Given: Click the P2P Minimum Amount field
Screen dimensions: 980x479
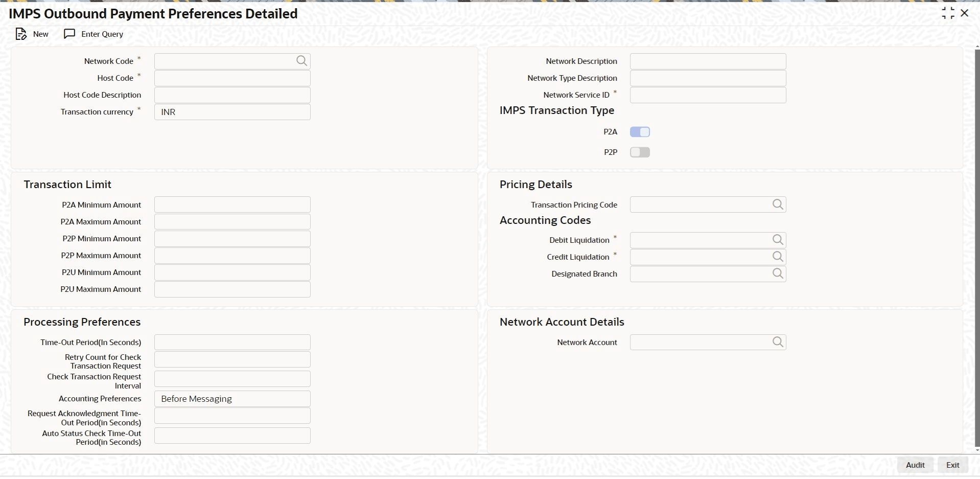Looking at the screenshot, I should 232,239.
